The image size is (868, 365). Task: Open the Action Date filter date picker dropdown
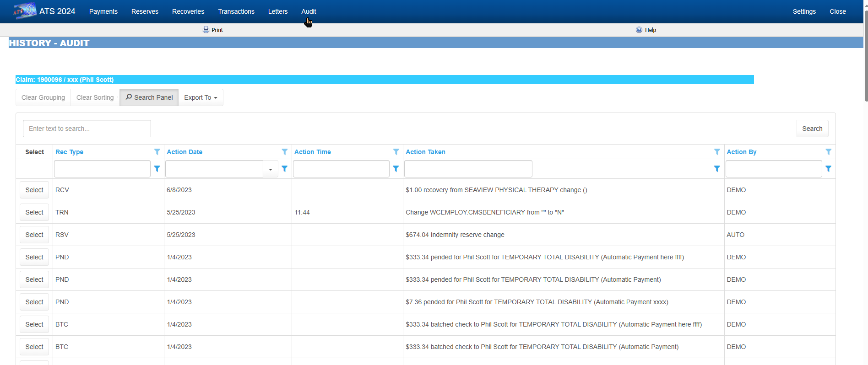click(x=271, y=169)
